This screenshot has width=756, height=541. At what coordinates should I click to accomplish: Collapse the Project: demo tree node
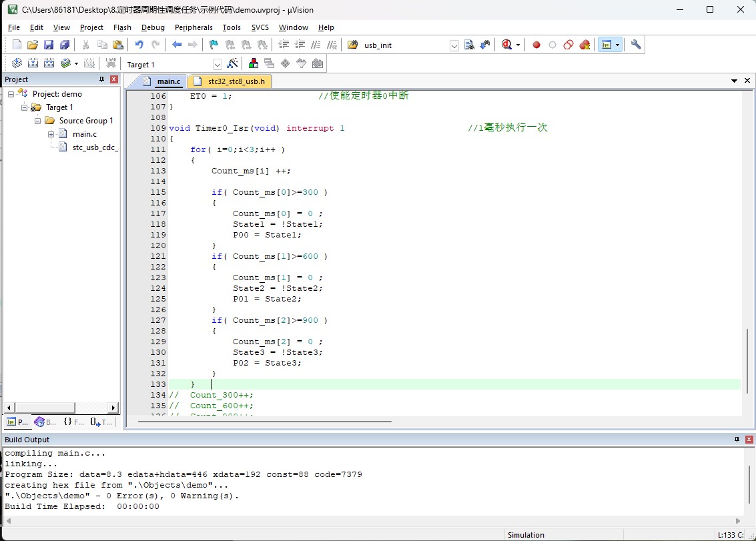tap(11, 95)
